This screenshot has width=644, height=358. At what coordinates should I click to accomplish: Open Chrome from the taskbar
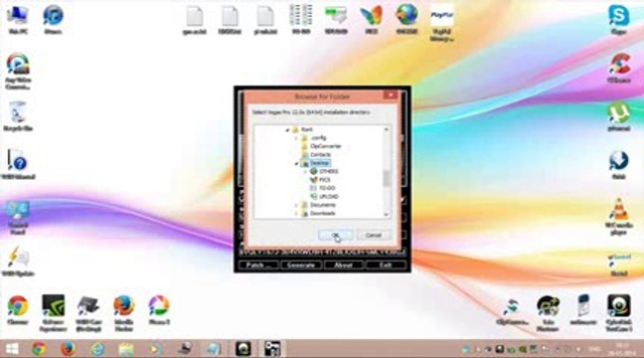[x=39, y=349]
